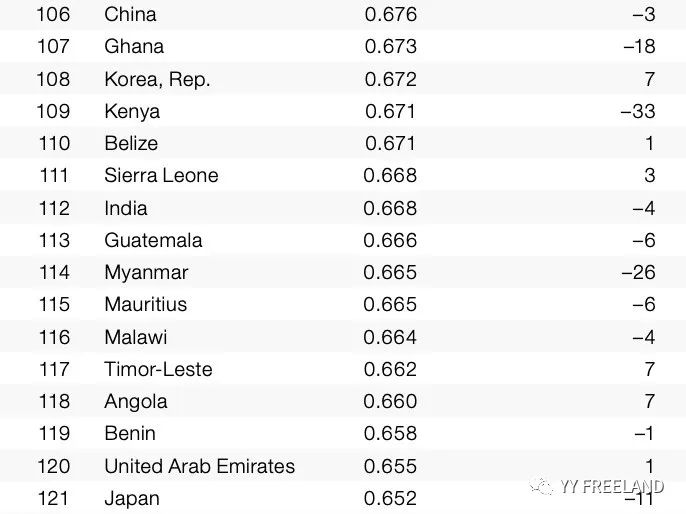Click Japan in the last row
Viewport: 686px width, 514px height.
coord(132,499)
